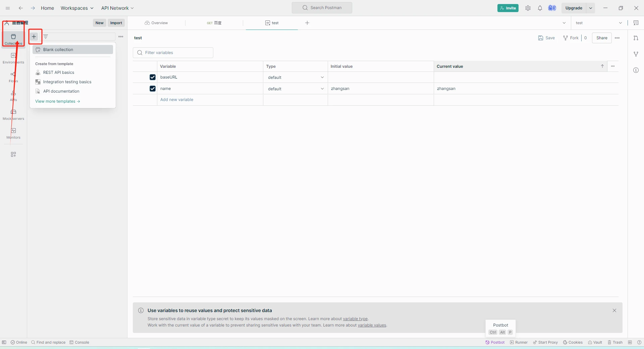644x349 pixels.
Task: Open the notifications bell
Action: 540,8
